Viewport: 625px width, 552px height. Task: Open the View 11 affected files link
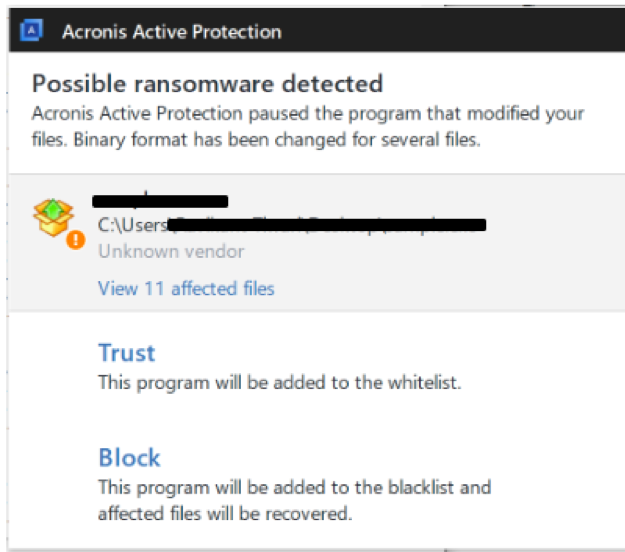click(186, 289)
